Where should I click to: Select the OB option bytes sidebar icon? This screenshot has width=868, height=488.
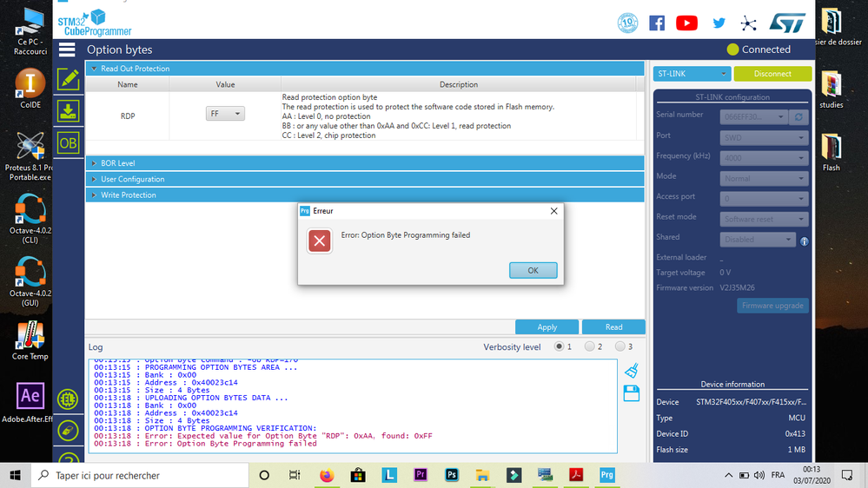(x=68, y=143)
